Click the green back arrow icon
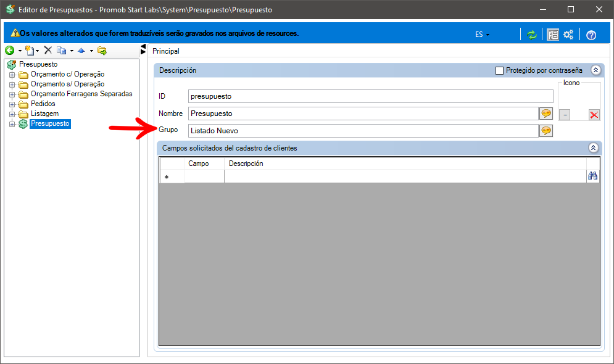614x364 pixels. pos(10,50)
